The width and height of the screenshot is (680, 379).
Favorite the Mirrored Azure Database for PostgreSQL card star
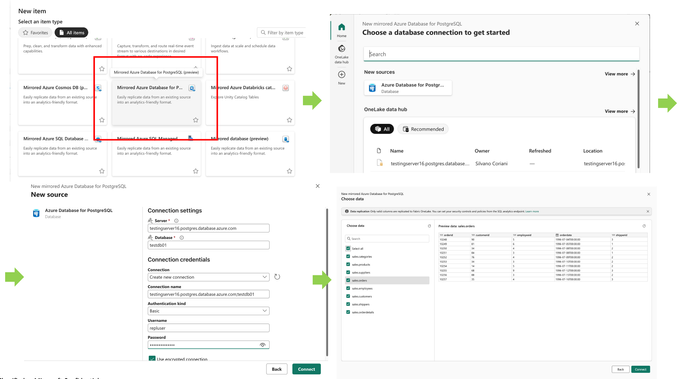click(196, 120)
